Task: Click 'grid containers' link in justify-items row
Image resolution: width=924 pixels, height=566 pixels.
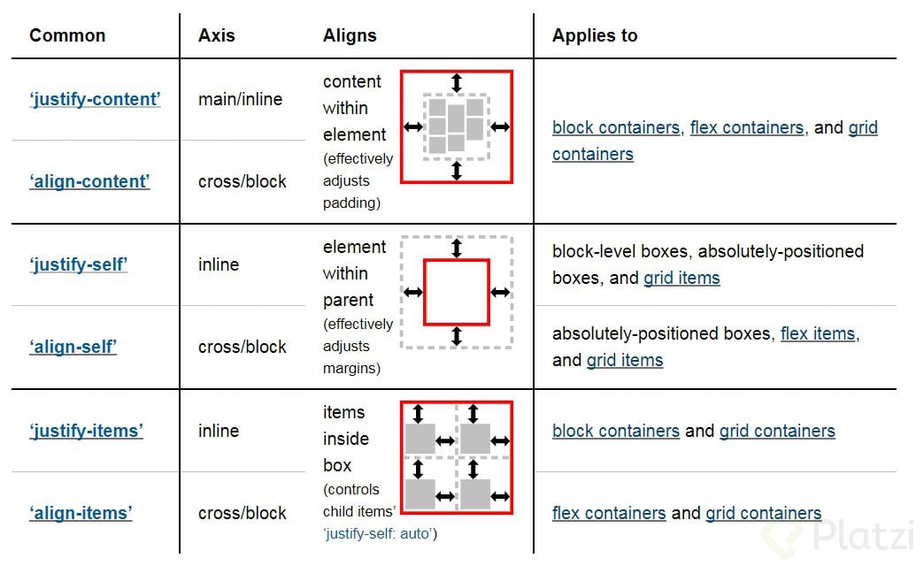Action: (x=777, y=431)
